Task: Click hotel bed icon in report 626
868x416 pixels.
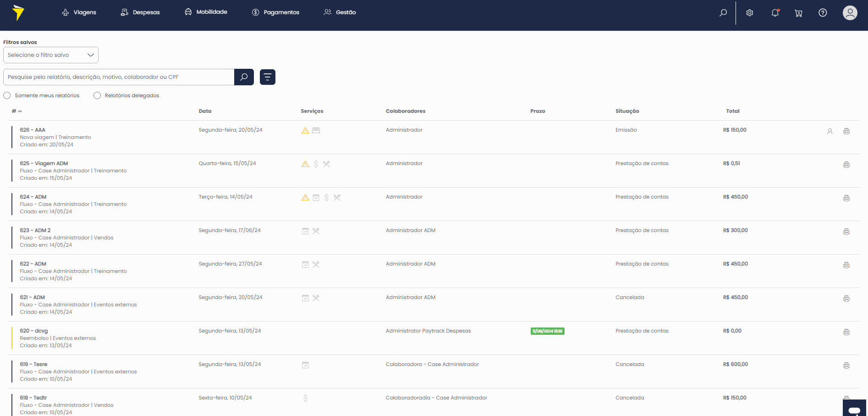Action: 316,131
